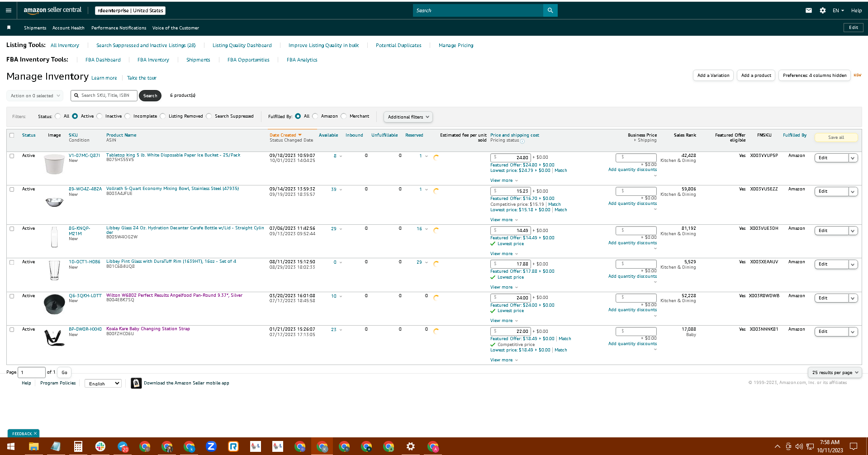Open the Notepad icon in taskbar
The image size is (868, 455).
tap(56, 446)
